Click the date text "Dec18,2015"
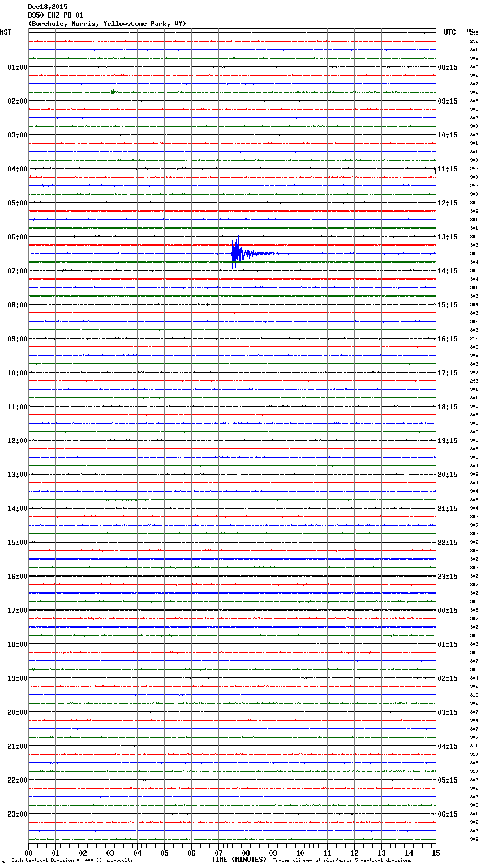This screenshot has height=868, width=481. pyautogui.click(x=48, y=7)
